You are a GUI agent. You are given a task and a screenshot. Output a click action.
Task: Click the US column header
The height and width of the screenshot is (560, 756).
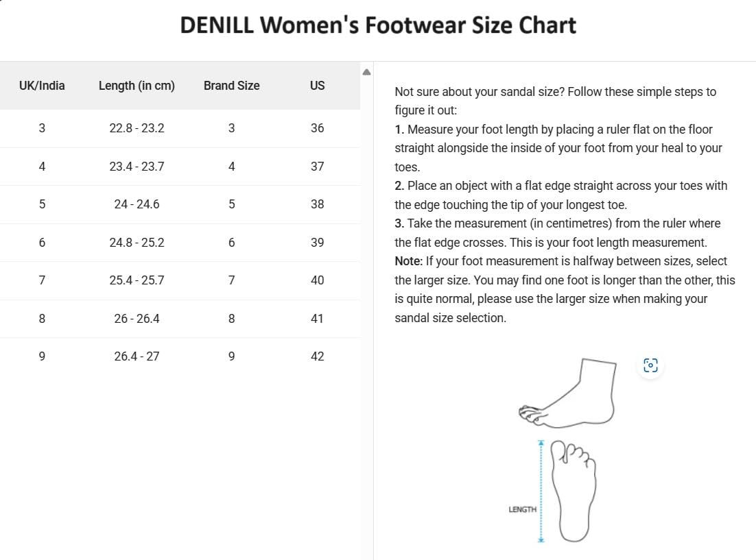(317, 86)
